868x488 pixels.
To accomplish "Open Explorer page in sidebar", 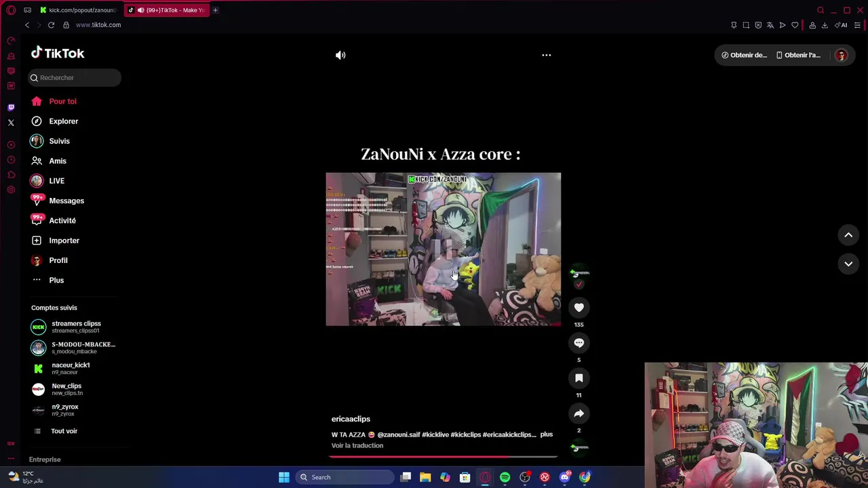I will tap(54, 121).
